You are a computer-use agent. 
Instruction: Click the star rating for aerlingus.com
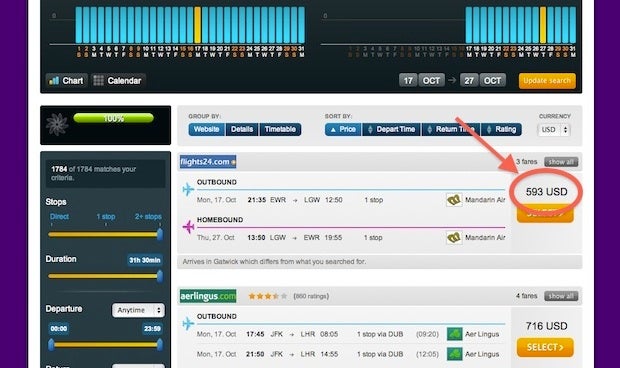tap(267, 296)
